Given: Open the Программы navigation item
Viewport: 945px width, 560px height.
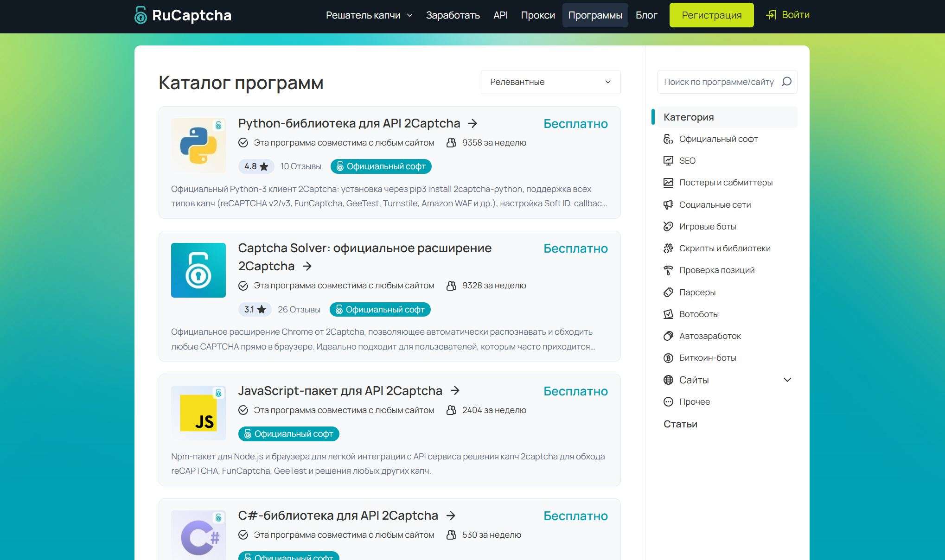Looking at the screenshot, I should (x=595, y=15).
